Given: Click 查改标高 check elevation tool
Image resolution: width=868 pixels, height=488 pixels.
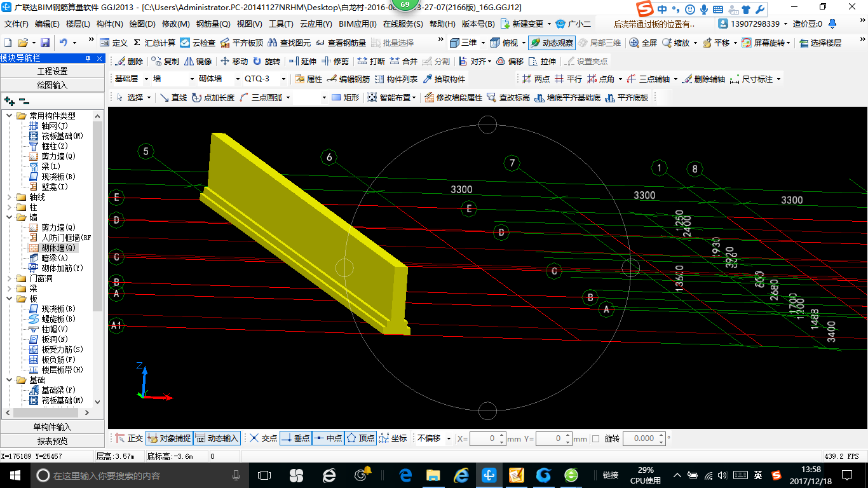Looking at the screenshot, I should coord(508,97).
